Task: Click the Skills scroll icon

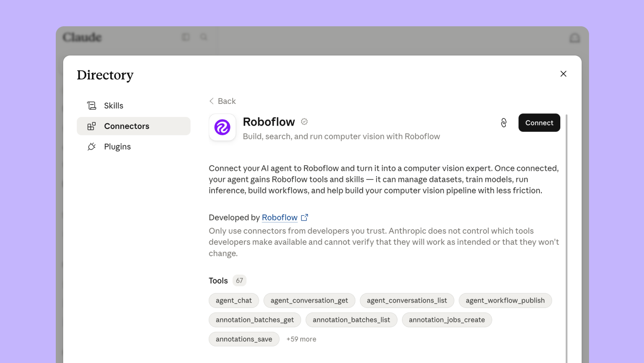Action: point(91,106)
